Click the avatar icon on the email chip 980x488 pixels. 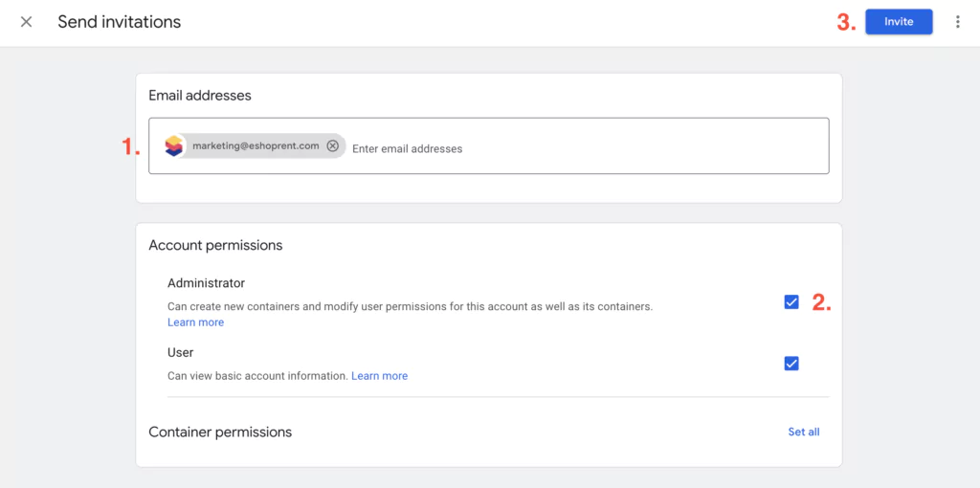(173, 146)
